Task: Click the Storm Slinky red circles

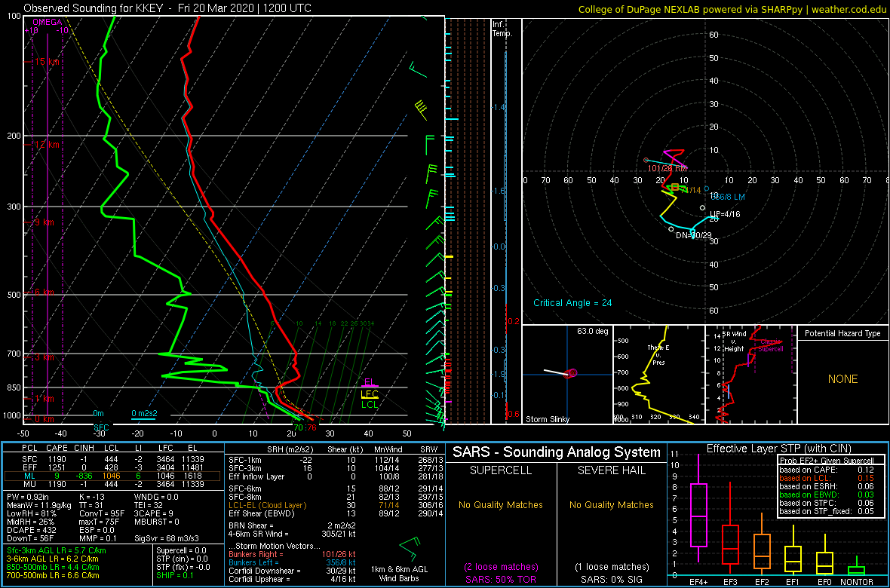Action: tap(572, 373)
